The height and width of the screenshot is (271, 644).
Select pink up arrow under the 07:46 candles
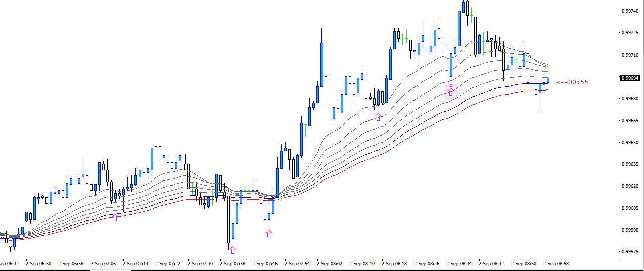[x=269, y=233]
